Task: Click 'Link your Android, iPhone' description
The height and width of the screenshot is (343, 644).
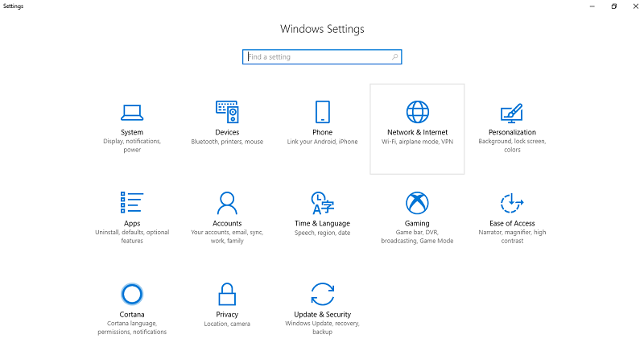Action: tap(323, 142)
